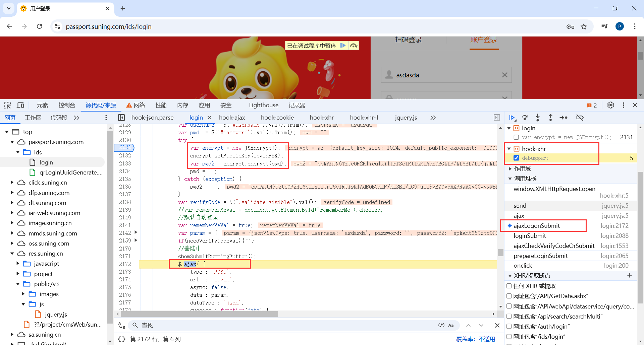
Task: Expand the Scope section
Action: click(x=510, y=168)
